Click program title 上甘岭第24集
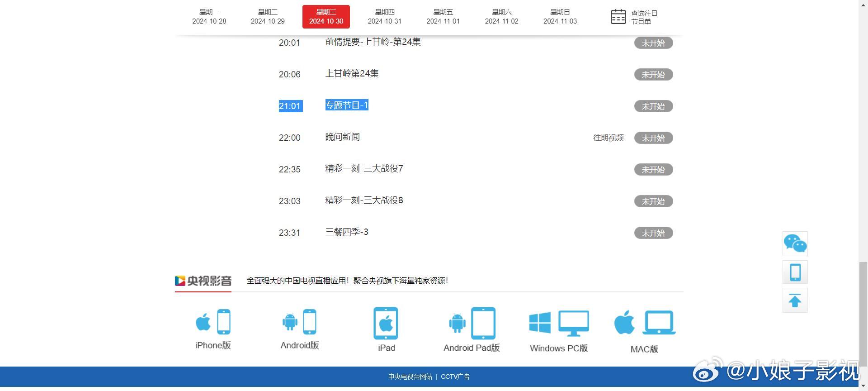Screen dimensions: 868x391 (352, 74)
